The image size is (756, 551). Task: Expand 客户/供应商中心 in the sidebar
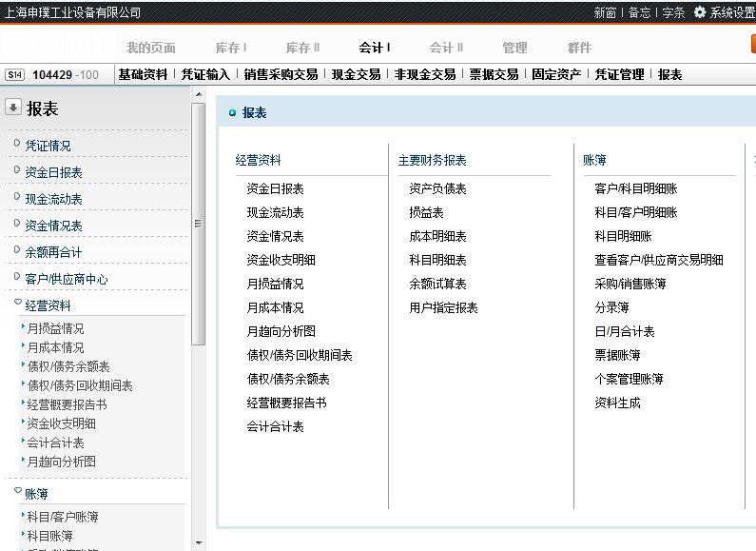pos(17,278)
